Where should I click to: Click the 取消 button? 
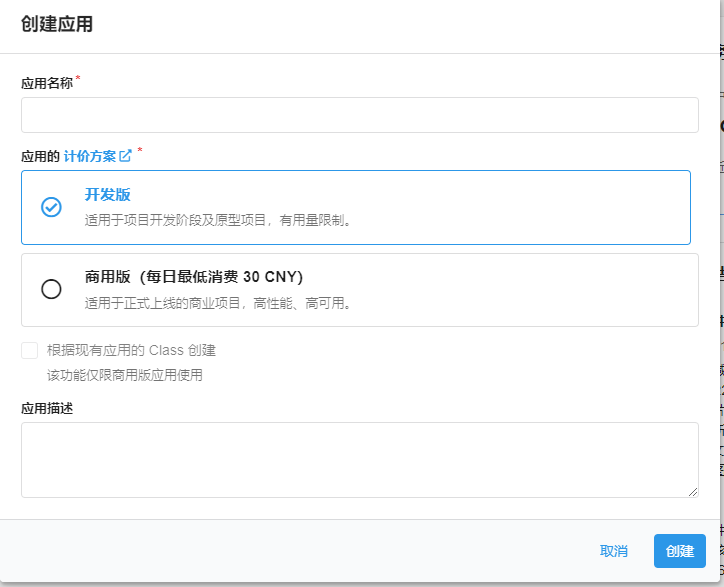(614, 551)
